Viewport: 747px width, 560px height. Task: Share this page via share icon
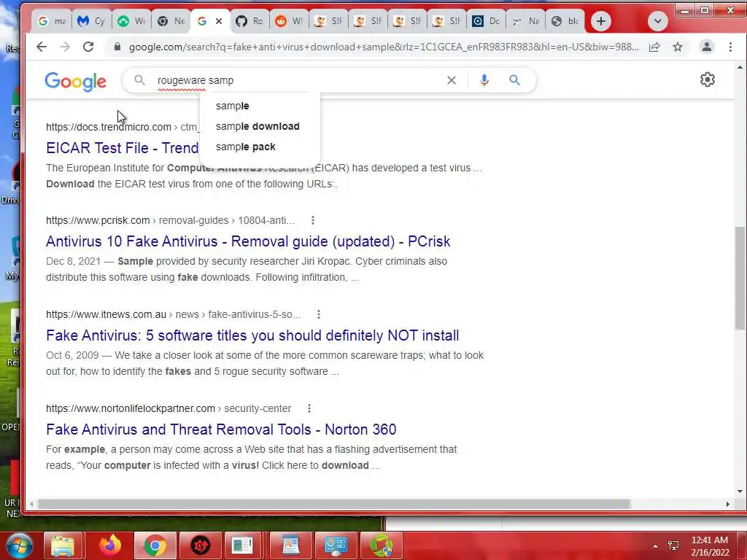coord(654,47)
